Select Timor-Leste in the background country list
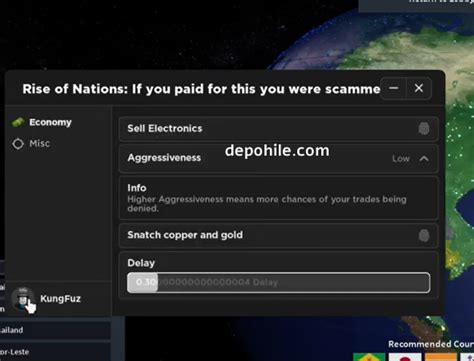 point(55,352)
